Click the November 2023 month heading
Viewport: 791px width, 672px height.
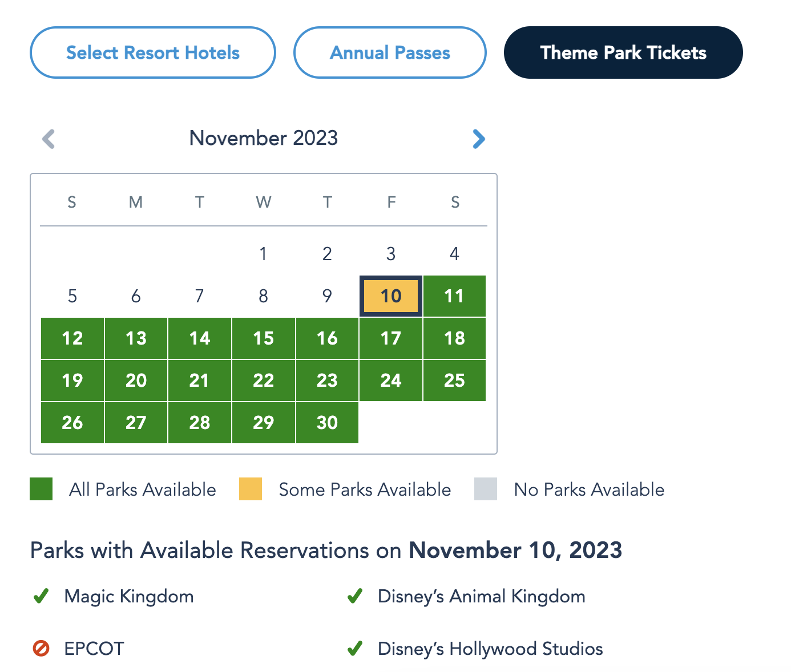264,138
